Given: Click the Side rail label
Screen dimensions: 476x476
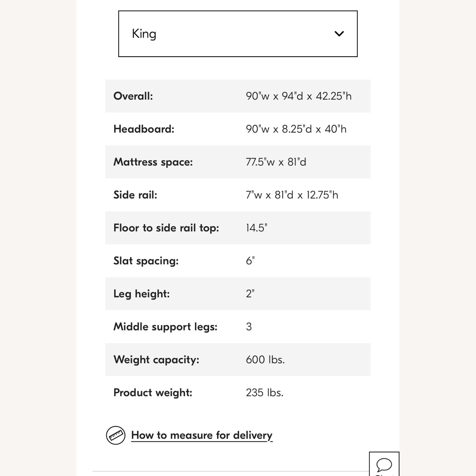Looking at the screenshot, I should (x=135, y=195).
